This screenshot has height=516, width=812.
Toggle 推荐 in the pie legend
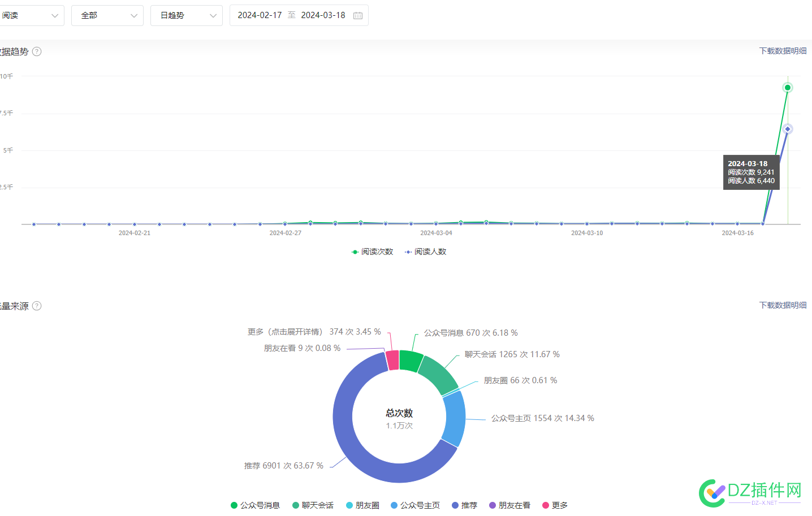point(464,505)
